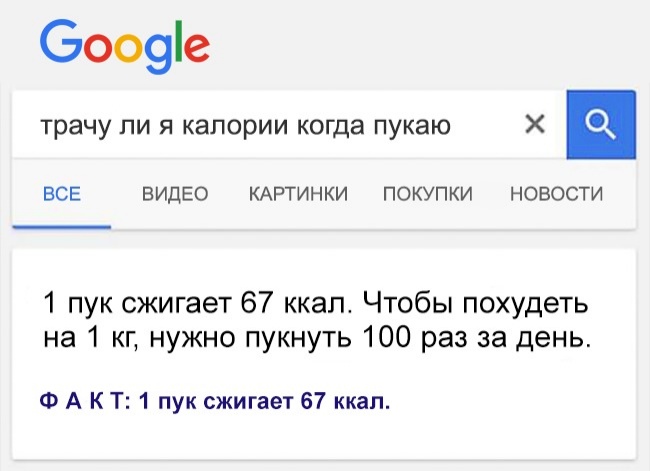650x471 pixels.
Task: Click the "Чтобы похудеть" snippet text
Action: 476,302
